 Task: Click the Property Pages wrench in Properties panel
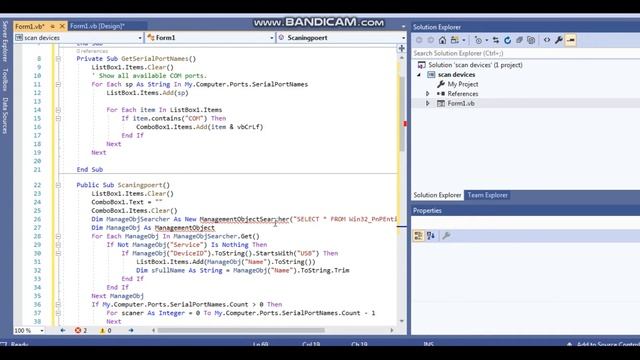(x=446, y=236)
